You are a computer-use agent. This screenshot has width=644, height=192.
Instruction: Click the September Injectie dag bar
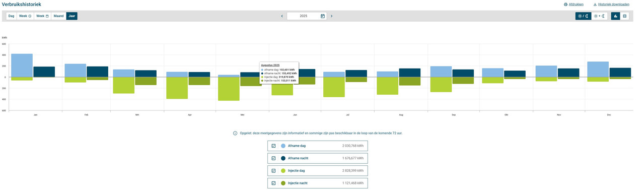coord(441,85)
